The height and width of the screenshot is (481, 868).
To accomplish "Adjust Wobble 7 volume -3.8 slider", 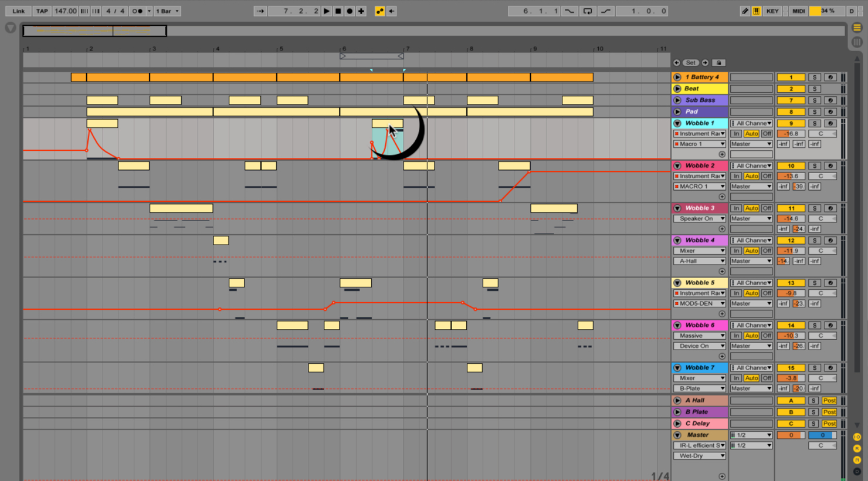I will pyautogui.click(x=791, y=378).
